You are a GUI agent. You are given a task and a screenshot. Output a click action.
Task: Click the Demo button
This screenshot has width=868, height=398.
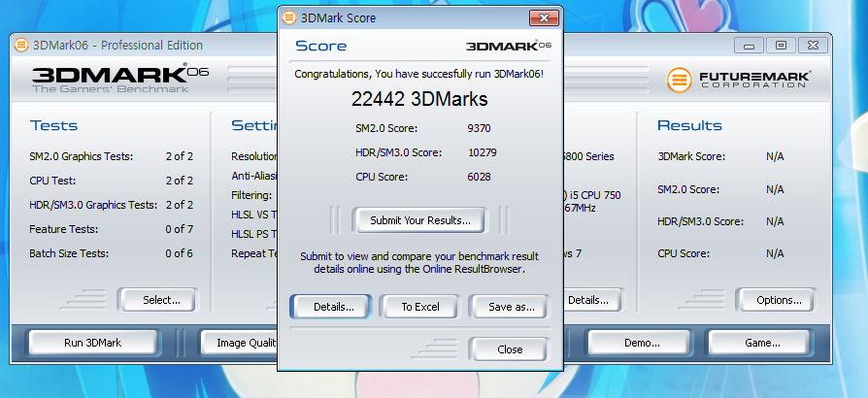tap(642, 343)
